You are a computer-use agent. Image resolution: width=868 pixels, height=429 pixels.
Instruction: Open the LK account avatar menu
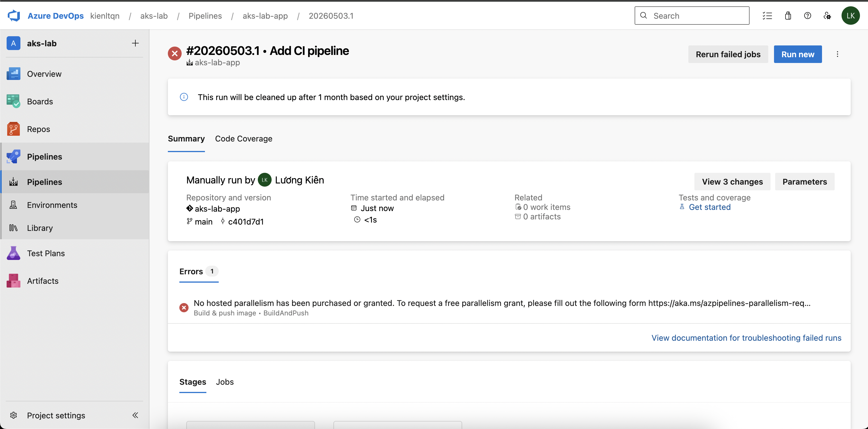[x=850, y=16]
